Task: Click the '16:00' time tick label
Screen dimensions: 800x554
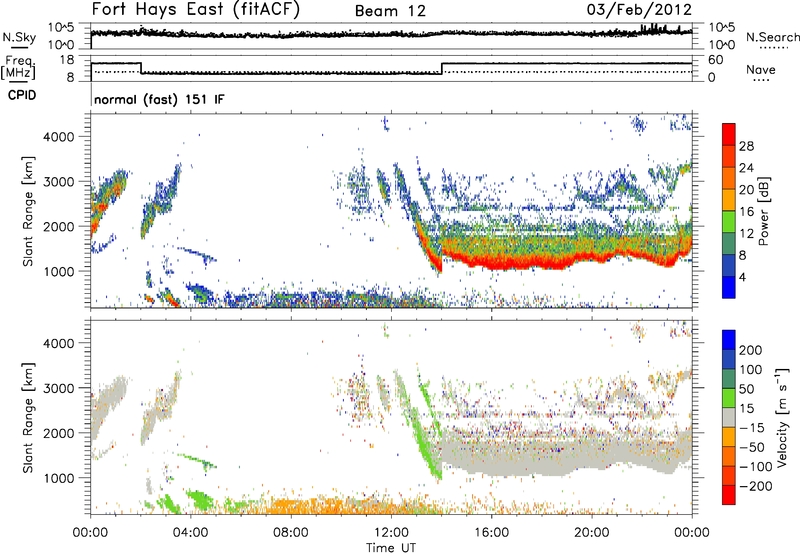Action: pos(491,533)
